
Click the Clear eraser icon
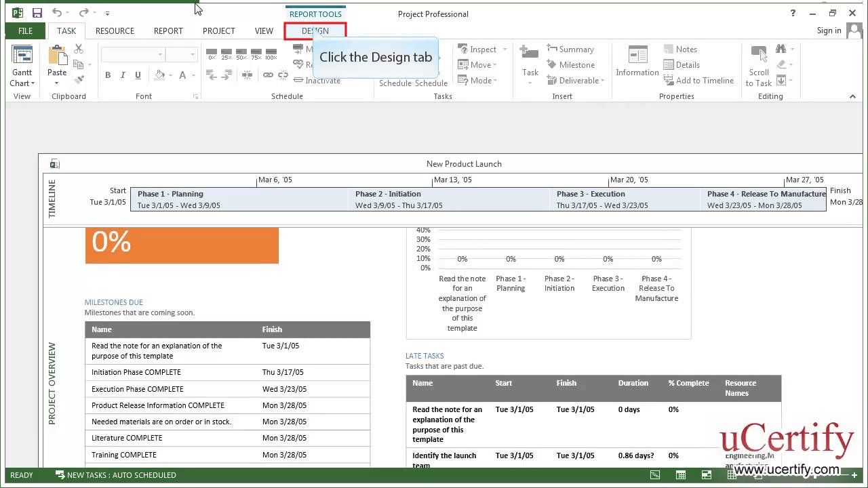tap(781, 64)
